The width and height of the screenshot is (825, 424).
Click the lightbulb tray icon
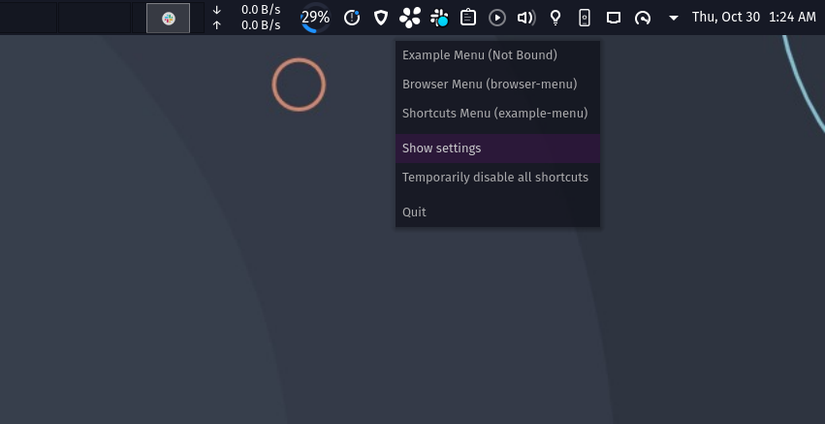tap(555, 18)
